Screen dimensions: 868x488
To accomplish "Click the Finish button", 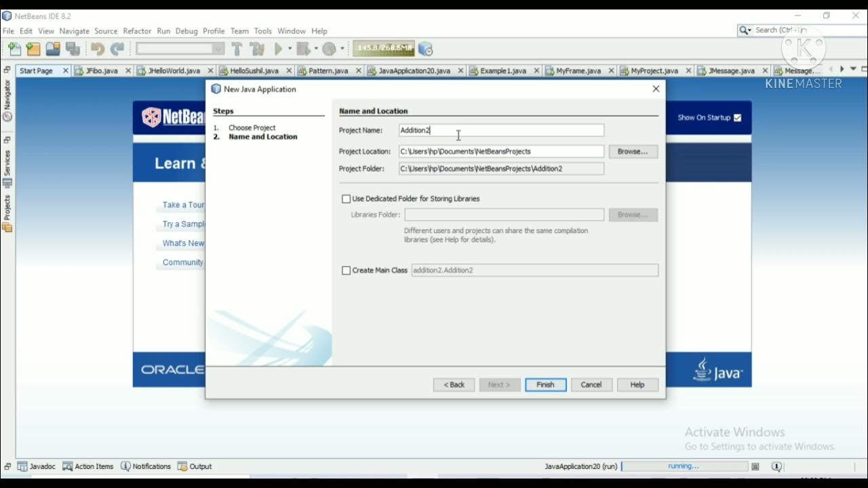I will (546, 384).
